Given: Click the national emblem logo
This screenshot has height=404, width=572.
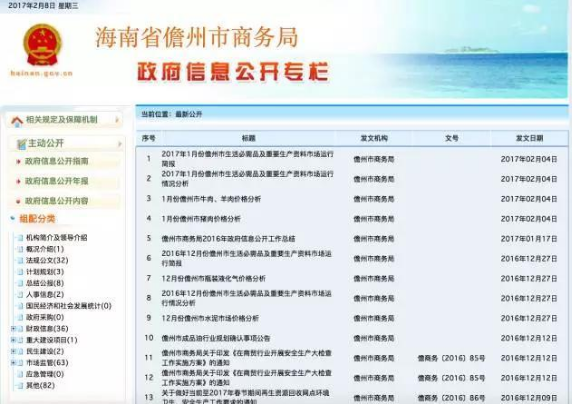Looking at the screenshot, I should (x=42, y=45).
